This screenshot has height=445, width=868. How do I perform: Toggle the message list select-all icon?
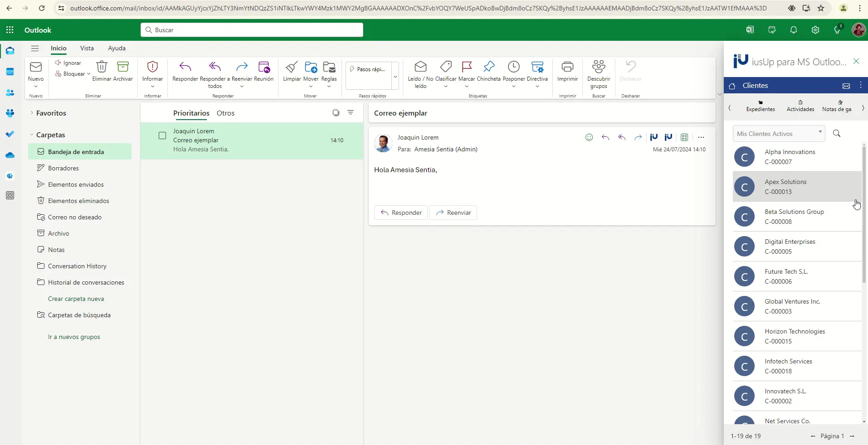(x=336, y=113)
